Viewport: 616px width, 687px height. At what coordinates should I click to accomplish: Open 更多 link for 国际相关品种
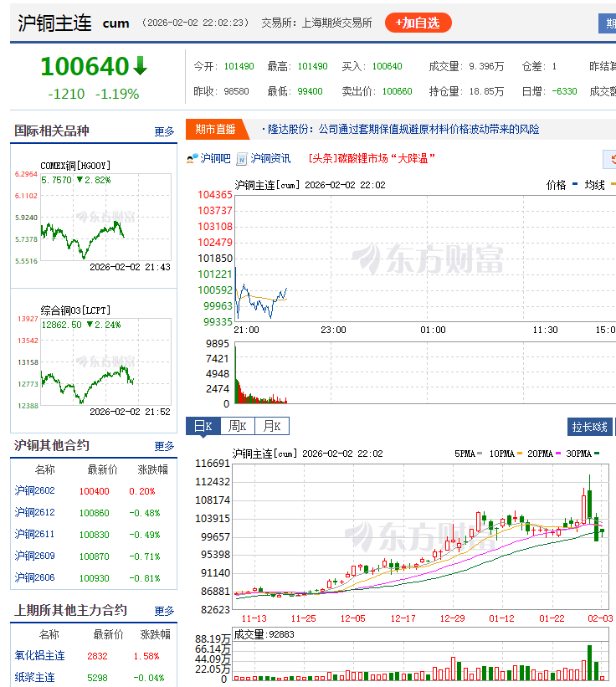click(x=164, y=131)
